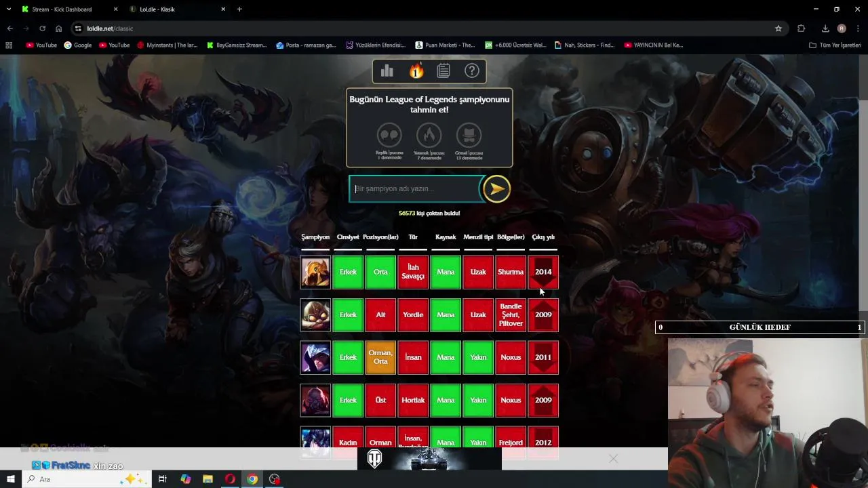
Task: Click the 'Alt' position cell
Action: coord(380,315)
